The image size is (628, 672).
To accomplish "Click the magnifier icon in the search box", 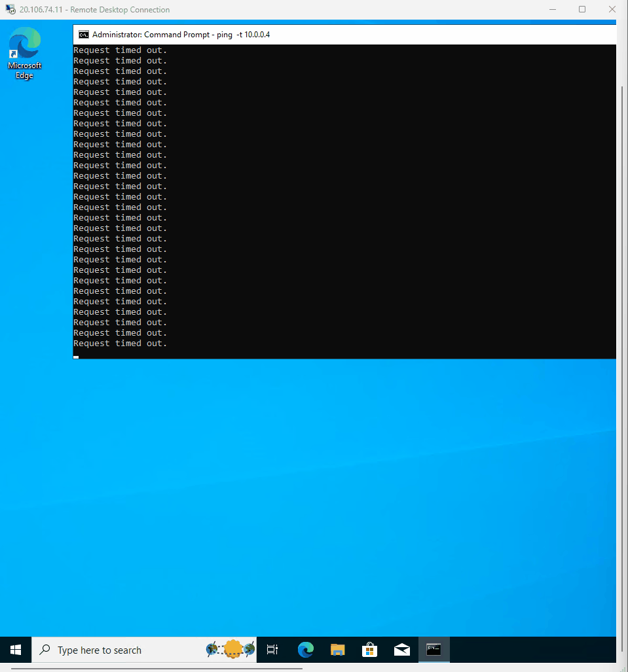I will click(45, 650).
